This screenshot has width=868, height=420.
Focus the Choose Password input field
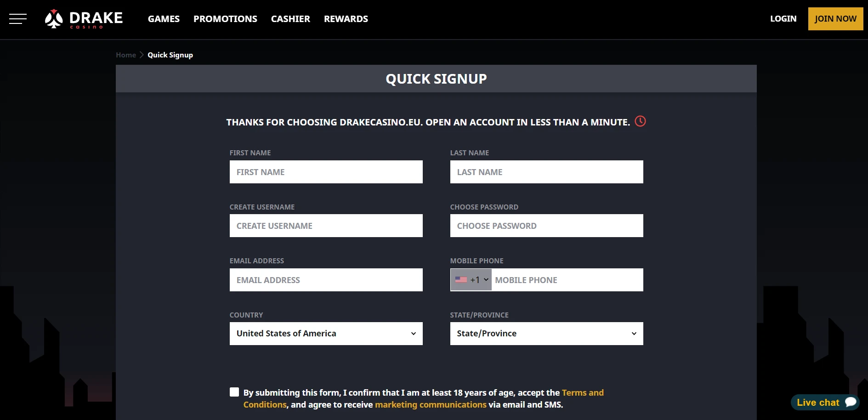tap(546, 226)
